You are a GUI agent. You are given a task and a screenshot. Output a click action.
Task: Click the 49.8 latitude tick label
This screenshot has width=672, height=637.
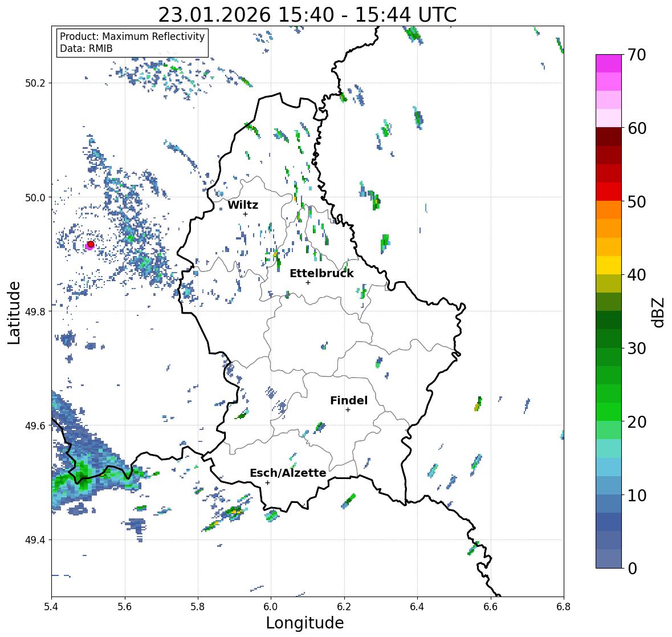pos(35,311)
